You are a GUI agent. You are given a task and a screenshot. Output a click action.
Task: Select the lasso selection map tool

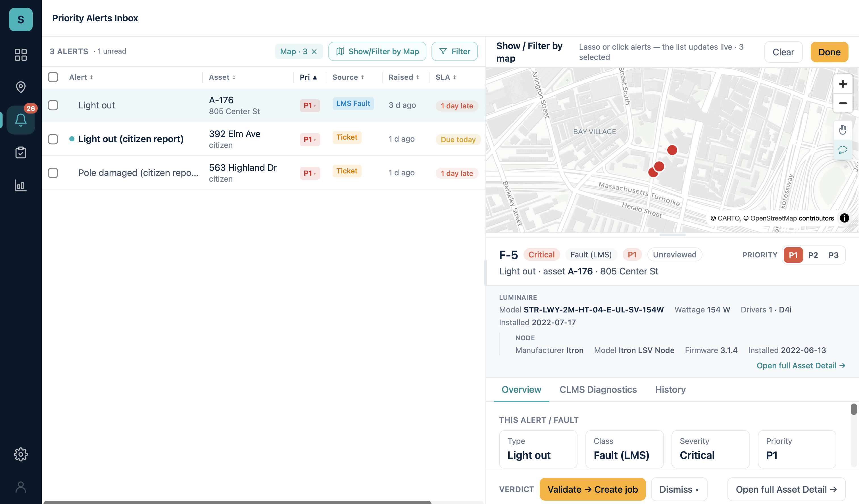pyautogui.click(x=843, y=150)
